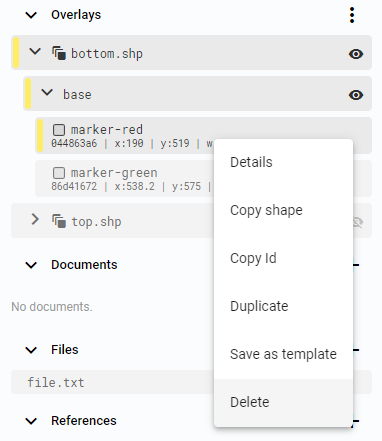Click the top.shp overlay name
The height and width of the screenshot is (441, 382).
click(x=96, y=222)
